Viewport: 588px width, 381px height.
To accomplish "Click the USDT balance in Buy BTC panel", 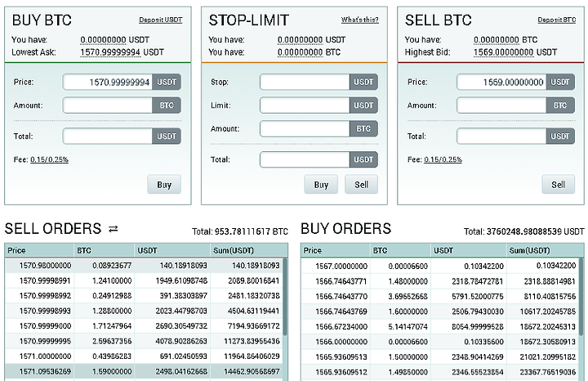I will click(x=103, y=40).
